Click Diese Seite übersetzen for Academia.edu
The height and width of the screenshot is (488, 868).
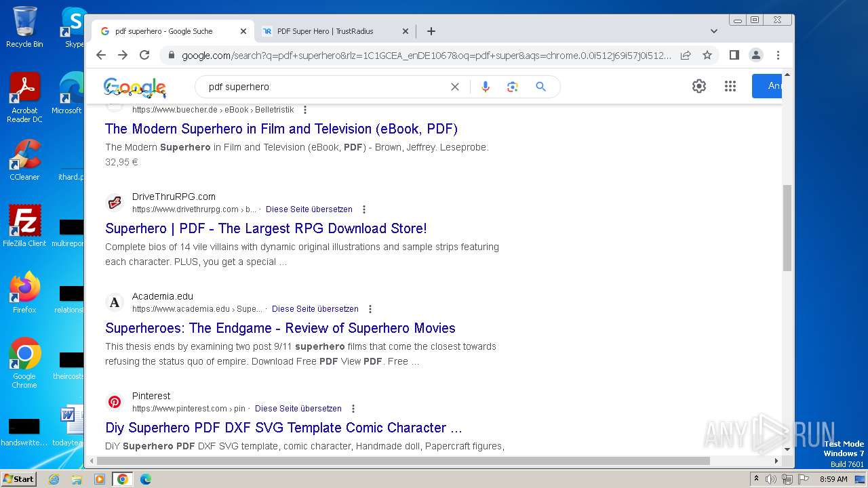point(315,309)
